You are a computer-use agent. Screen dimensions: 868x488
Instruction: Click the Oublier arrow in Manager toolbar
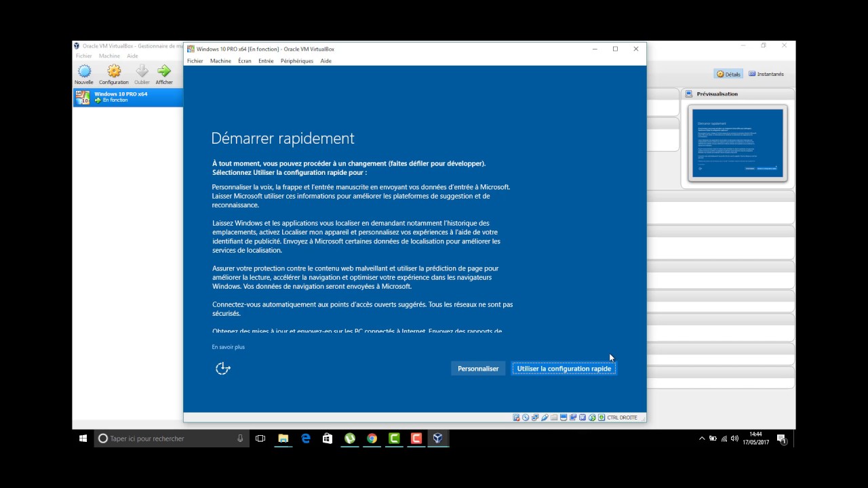click(142, 70)
